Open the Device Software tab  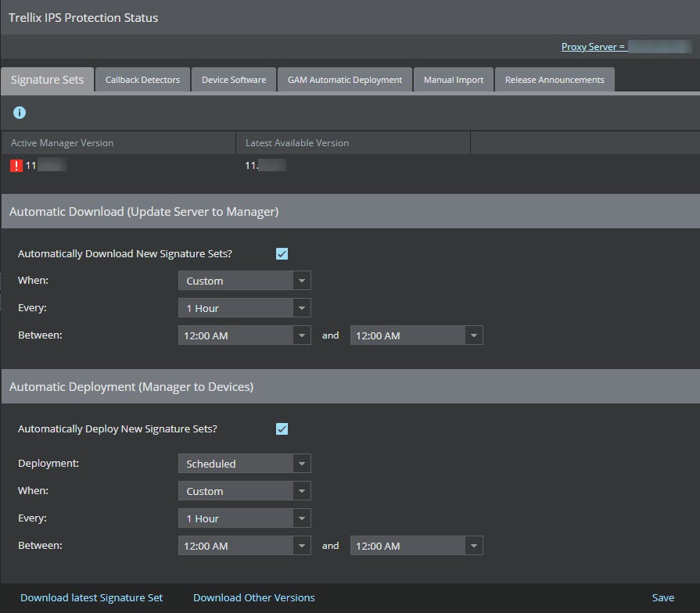234,80
